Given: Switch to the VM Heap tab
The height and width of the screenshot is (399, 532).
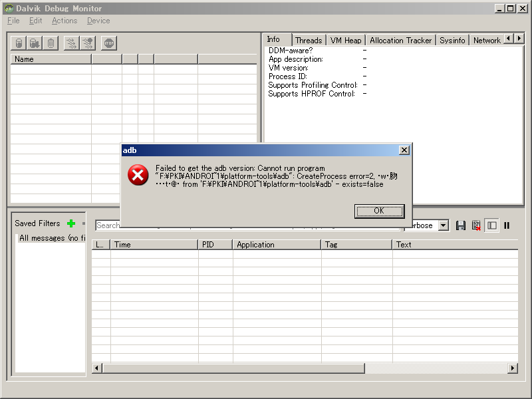Looking at the screenshot, I should click(346, 41).
